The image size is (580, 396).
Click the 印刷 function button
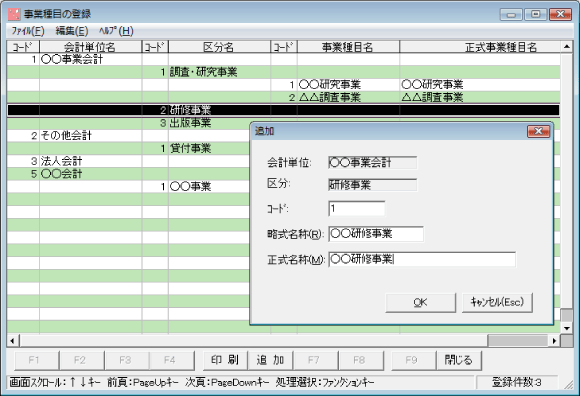click(225, 360)
